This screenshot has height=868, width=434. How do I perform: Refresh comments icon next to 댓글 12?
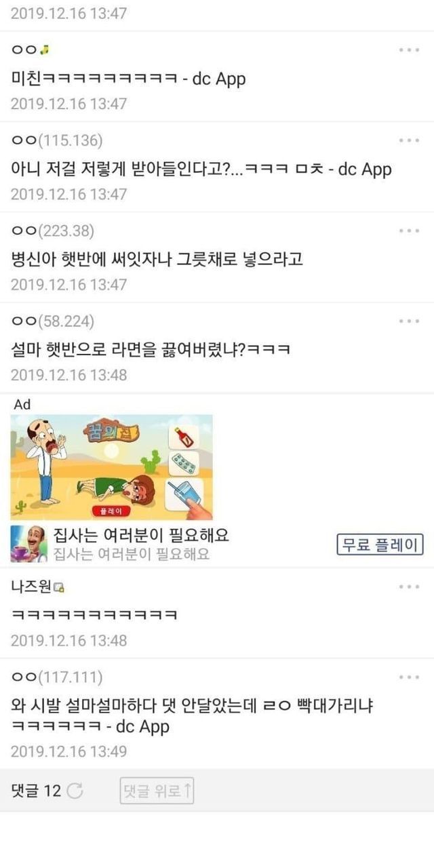pos(75,791)
